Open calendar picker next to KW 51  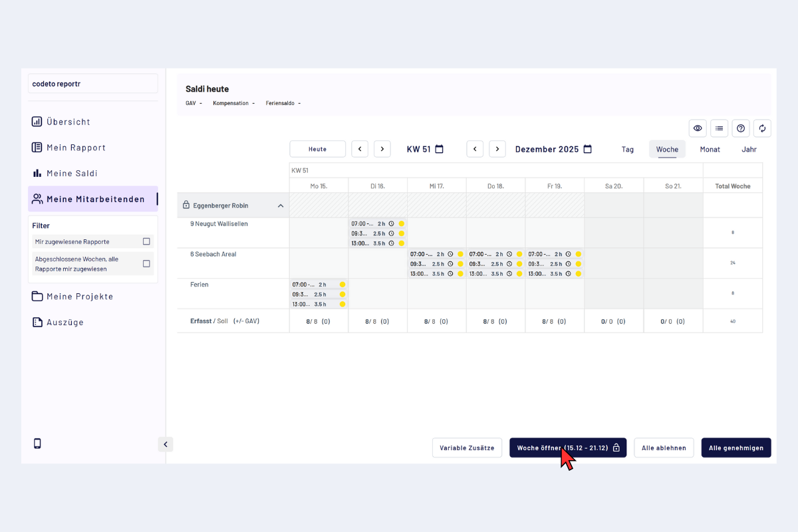point(440,149)
